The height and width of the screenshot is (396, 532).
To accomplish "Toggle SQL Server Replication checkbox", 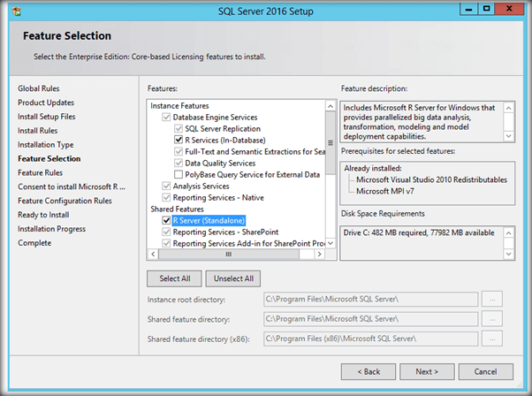I will [179, 129].
